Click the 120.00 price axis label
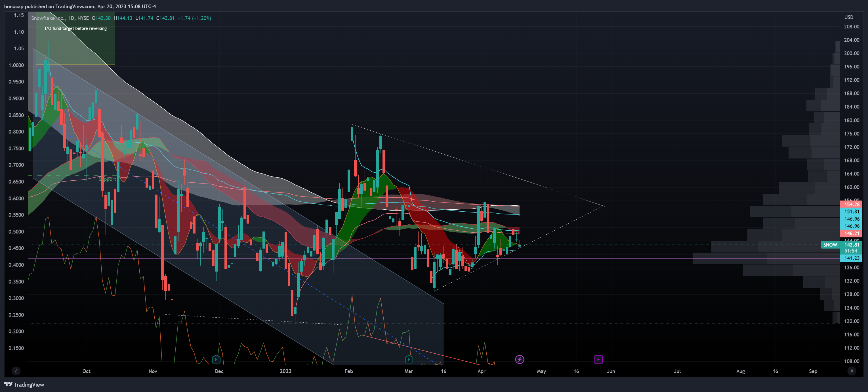This screenshot has width=868, height=392. [852, 321]
